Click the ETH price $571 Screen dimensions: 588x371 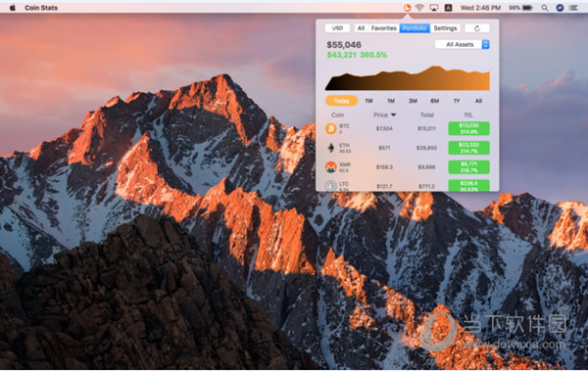(x=384, y=148)
